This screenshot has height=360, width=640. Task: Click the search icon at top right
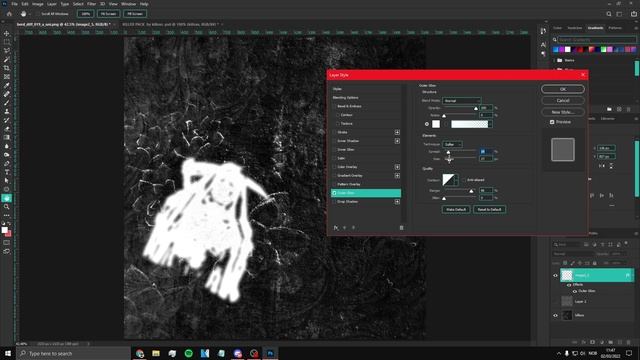609,14
